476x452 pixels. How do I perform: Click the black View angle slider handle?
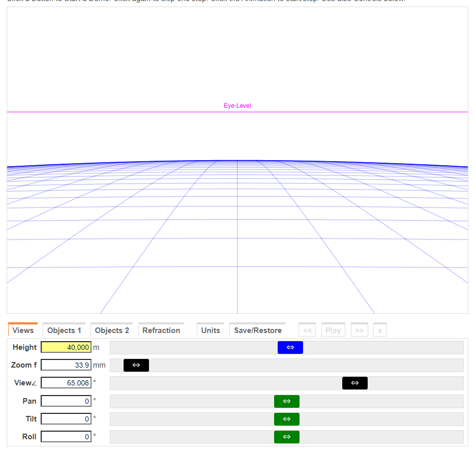[355, 383]
